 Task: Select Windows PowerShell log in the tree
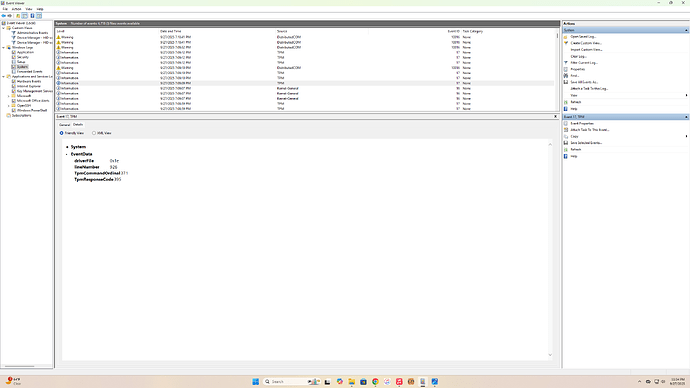pos(32,110)
